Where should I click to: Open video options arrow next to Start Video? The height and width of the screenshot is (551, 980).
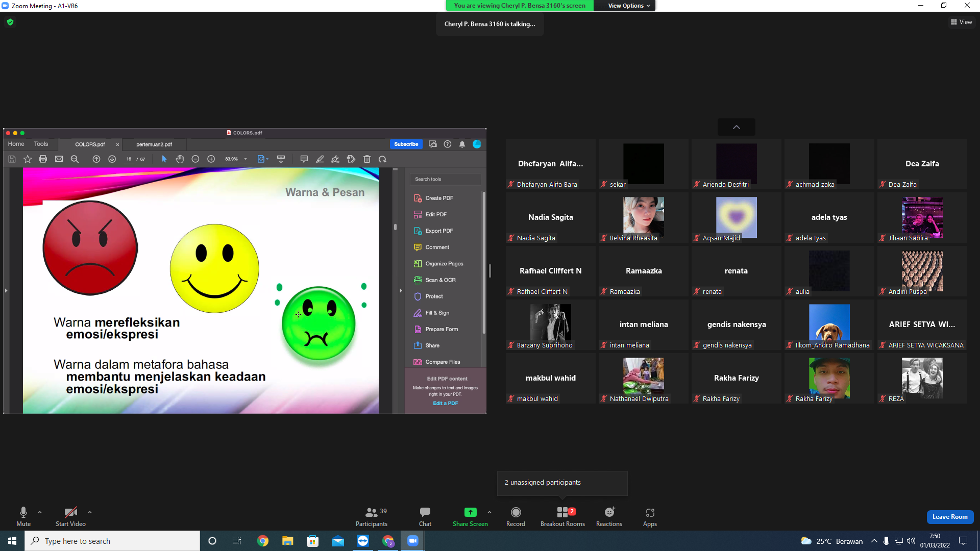(90, 512)
